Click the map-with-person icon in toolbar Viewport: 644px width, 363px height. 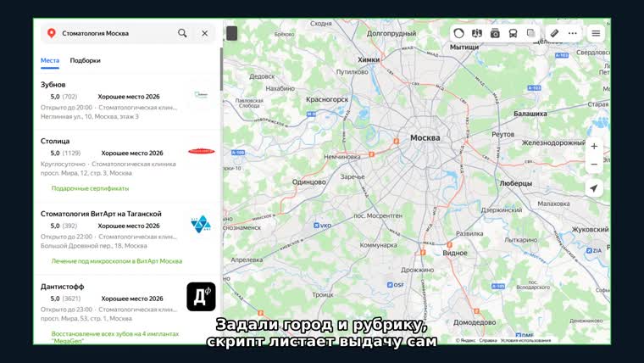coord(477,33)
